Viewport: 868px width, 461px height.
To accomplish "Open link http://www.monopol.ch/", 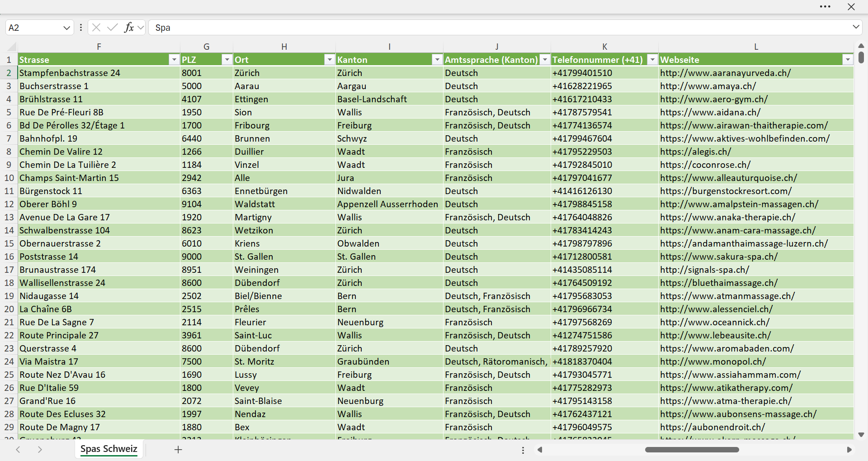I will pyautogui.click(x=713, y=361).
